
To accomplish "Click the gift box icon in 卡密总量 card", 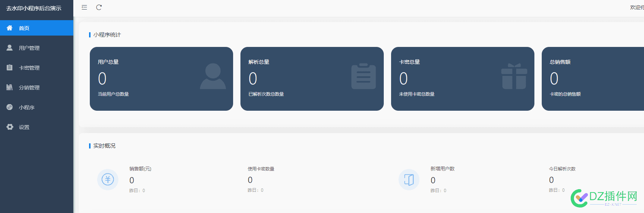I will pos(514,76).
